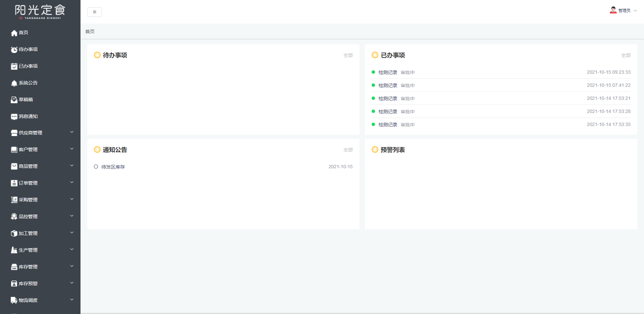Select the 已办事项 calendar-check icon
The height and width of the screenshot is (314, 644).
click(14, 66)
